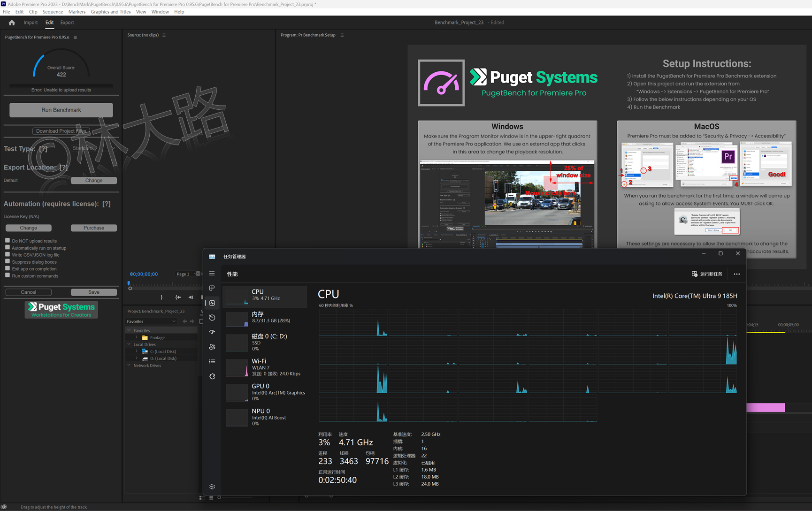Image resolution: width=812 pixels, height=511 pixels.
Task: Click Media Browser forward arrow
Action: tap(192, 321)
